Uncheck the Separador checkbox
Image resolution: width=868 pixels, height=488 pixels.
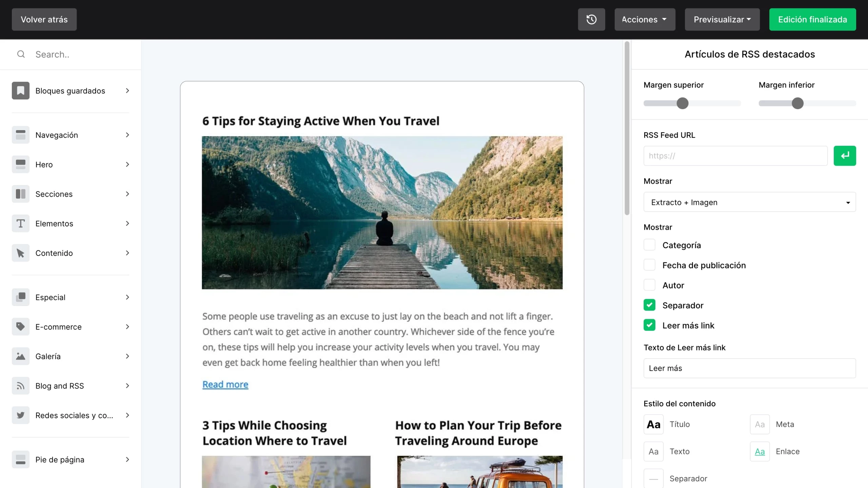click(649, 305)
